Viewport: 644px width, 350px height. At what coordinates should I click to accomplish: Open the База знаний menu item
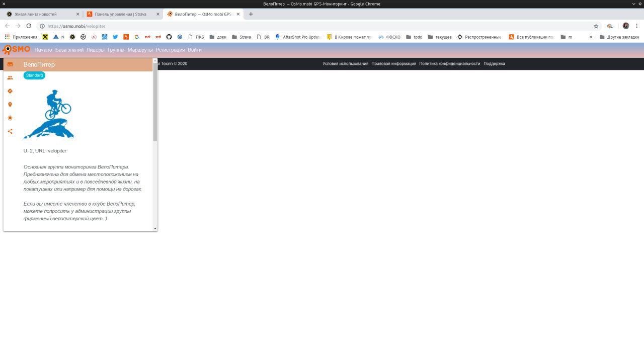pyautogui.click(x=69, y=50)
